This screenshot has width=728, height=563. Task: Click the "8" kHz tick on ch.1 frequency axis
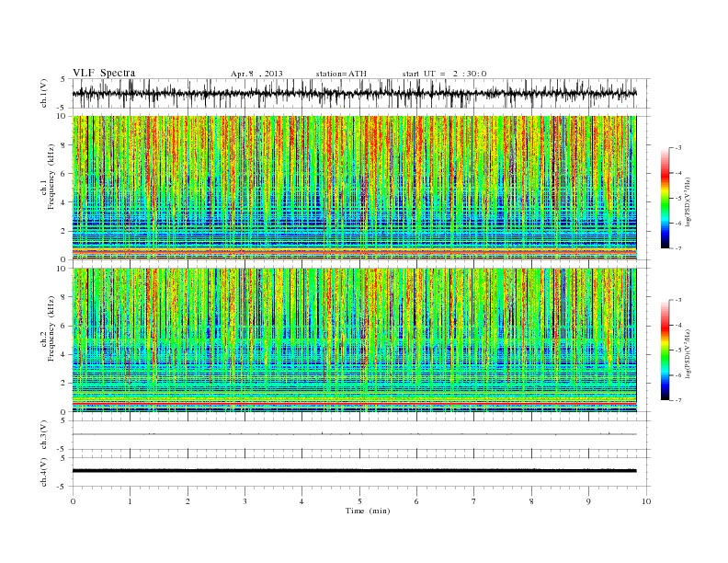click(63, 145)
